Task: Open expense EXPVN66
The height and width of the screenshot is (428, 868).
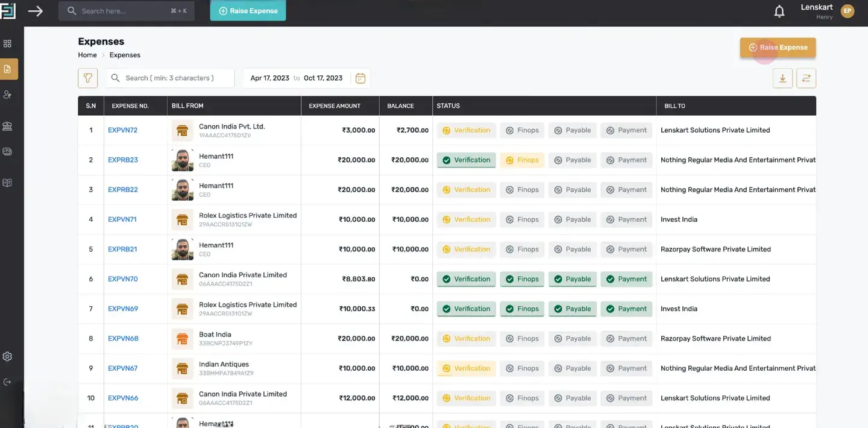Action: [123, 398]
